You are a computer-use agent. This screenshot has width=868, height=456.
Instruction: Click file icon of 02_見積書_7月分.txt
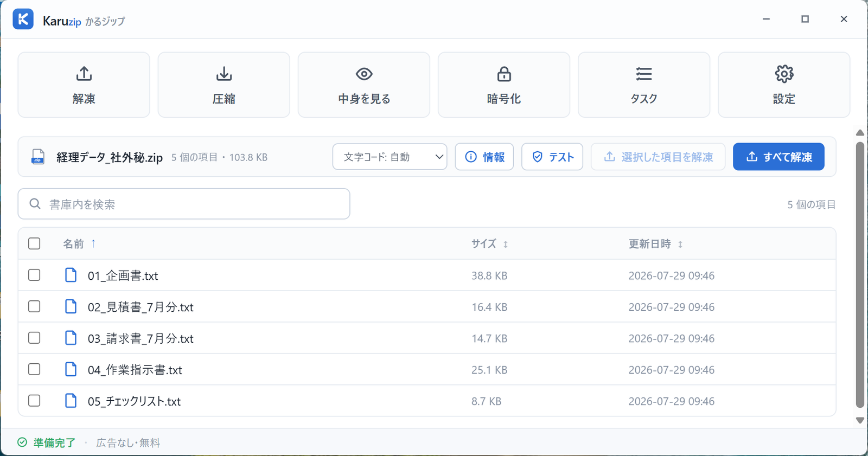[x=71, y=306]
